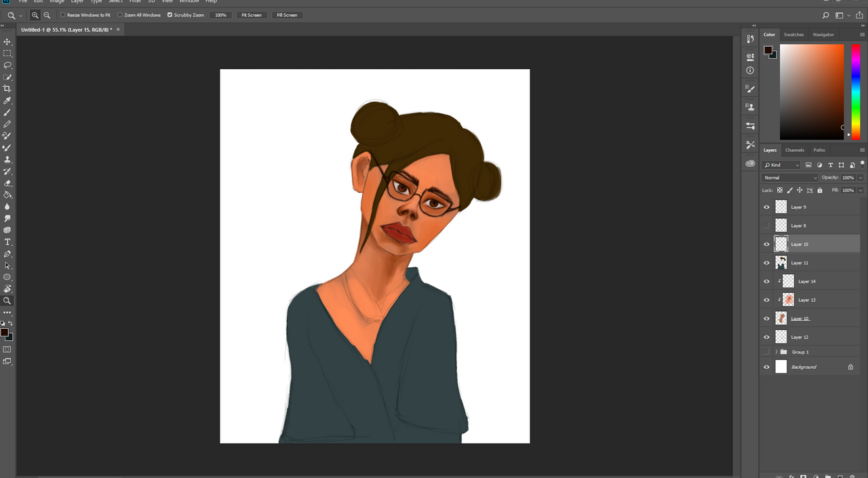868x478 pixels.
Task: Select the Untitled-1 document tab
Action: 66,30
